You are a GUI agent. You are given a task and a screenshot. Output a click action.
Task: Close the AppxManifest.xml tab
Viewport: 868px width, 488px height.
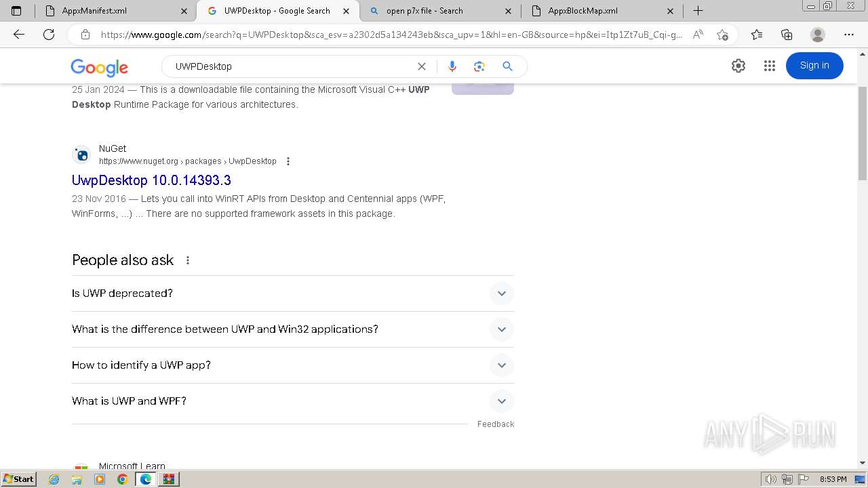click(184, 11)
